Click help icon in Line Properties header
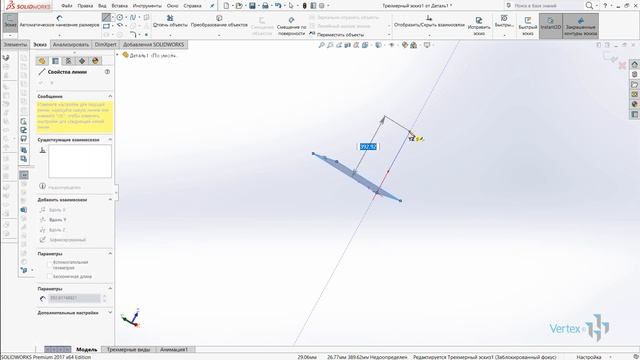This screenshot has height=360, width=640. click(x=107, y=71)
